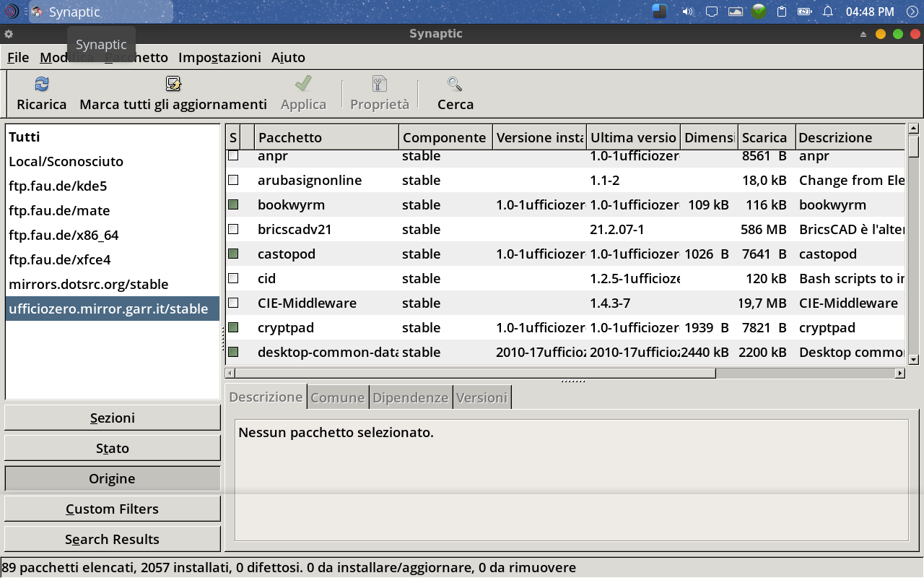
Task: Toggle the status checkbox for arubasignonline
Action: pyautogui.click(x=233, y=180)
